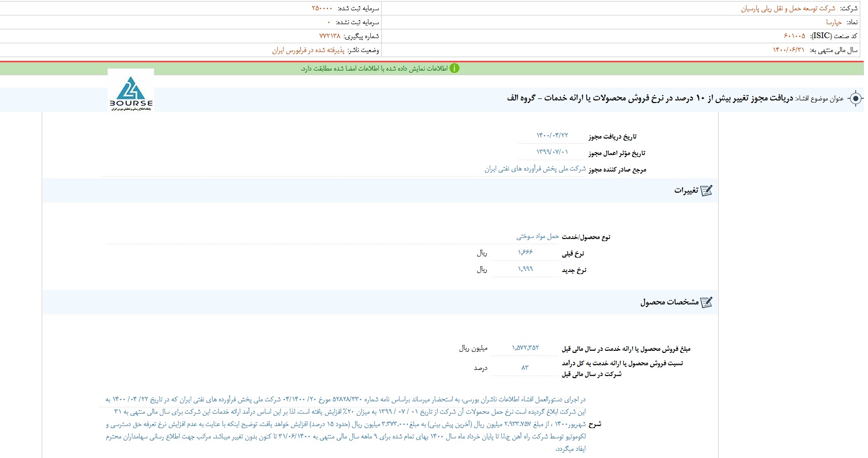Click the Bourse 24 logo
This screenshot has width=868, height=458.
(131, 91)
